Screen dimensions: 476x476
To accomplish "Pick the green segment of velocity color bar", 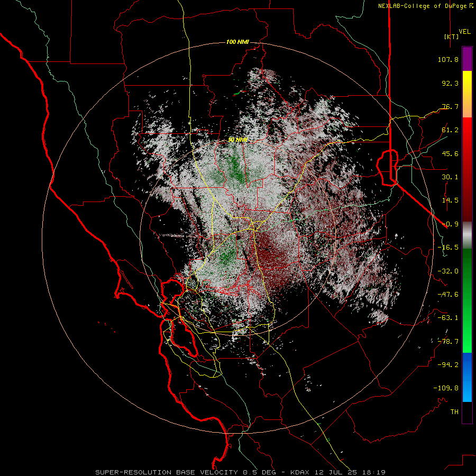I will coord(467,300).
